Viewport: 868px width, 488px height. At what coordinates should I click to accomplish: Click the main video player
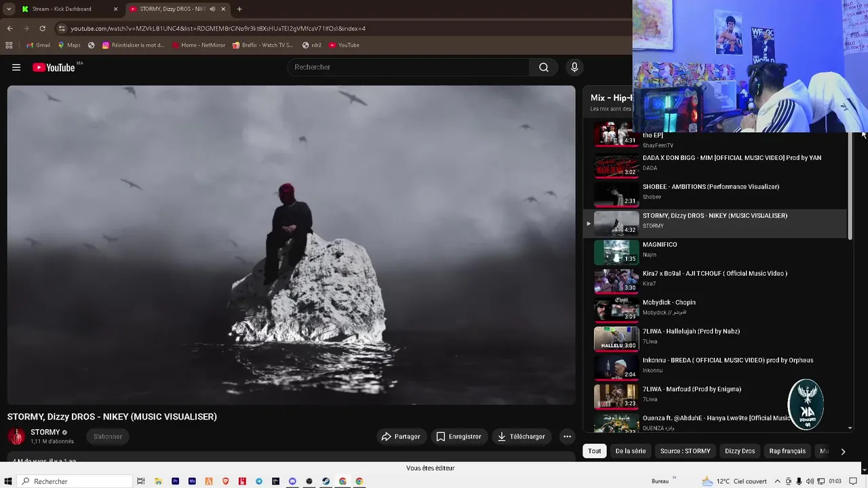coord(291,245)
